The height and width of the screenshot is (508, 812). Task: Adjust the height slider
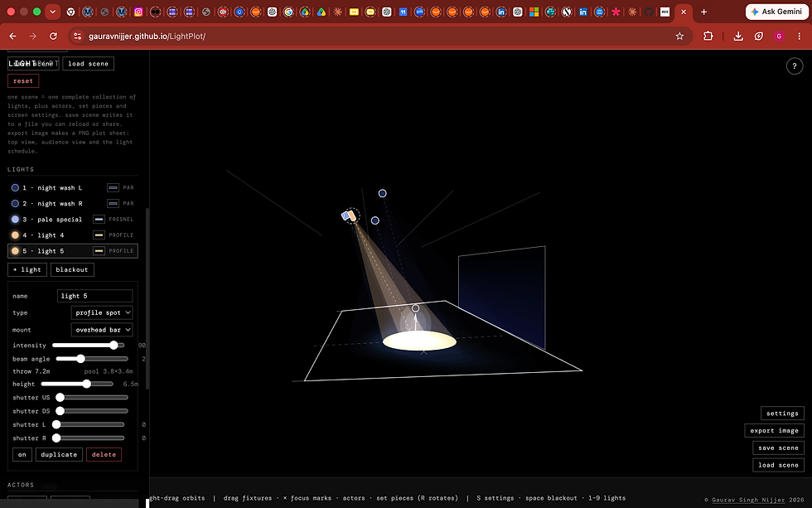pos(77,385)
